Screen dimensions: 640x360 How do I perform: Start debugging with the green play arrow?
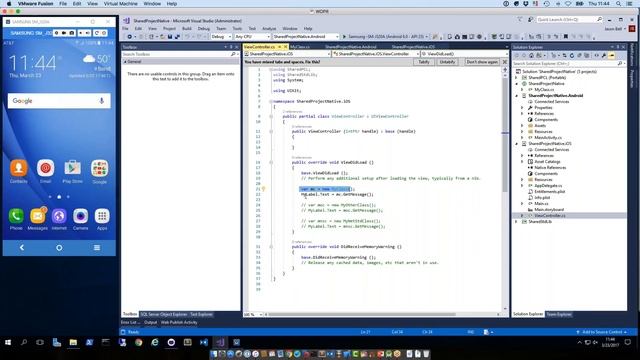(x=344, y=37)
